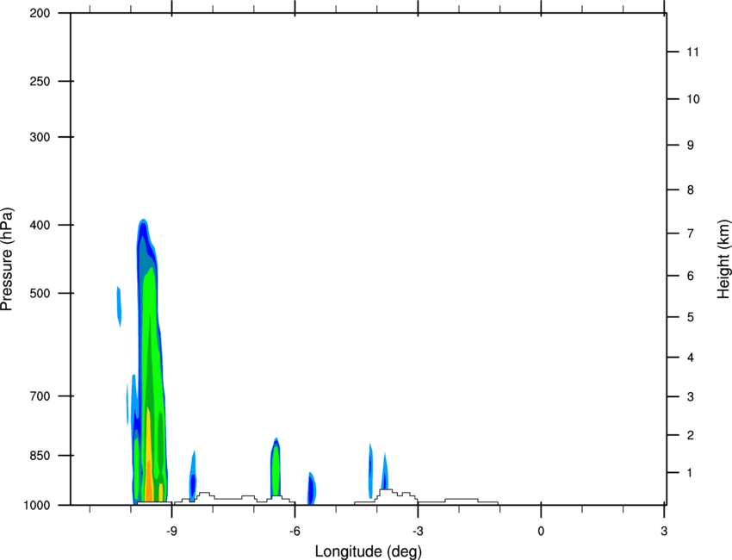Click the 5 km height label
Image resolution: width=732 pixels, height=560 pixels.
tap(690, 318)
